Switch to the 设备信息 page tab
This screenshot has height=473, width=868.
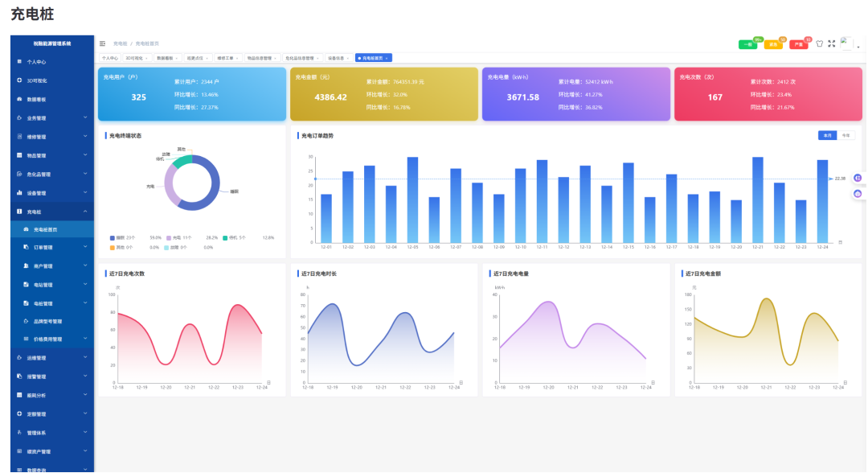pos(338,58)
